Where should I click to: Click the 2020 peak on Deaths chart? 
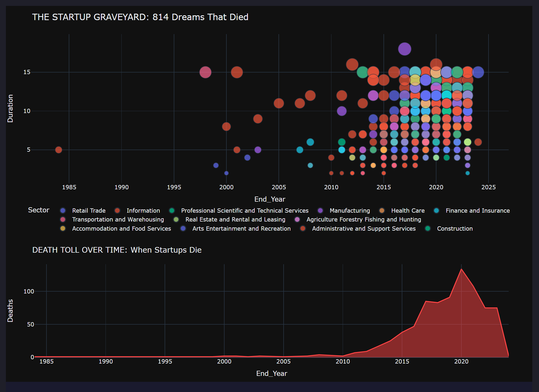(x=461, y=269)
